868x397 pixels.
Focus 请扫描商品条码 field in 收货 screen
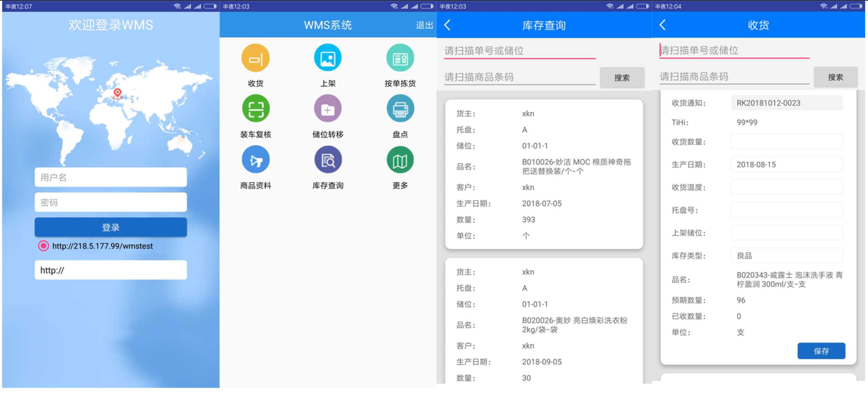click(x=734, y=77)
